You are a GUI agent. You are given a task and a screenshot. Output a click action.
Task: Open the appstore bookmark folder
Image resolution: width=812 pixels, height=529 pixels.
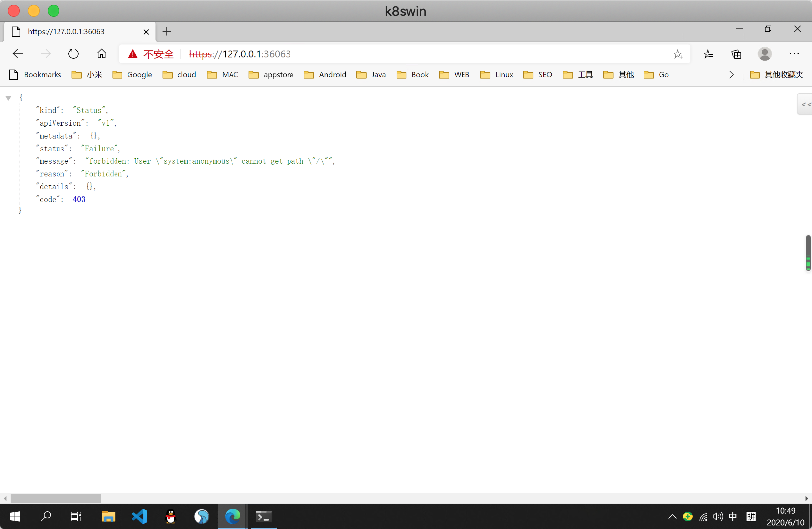[x=271, y=75]
